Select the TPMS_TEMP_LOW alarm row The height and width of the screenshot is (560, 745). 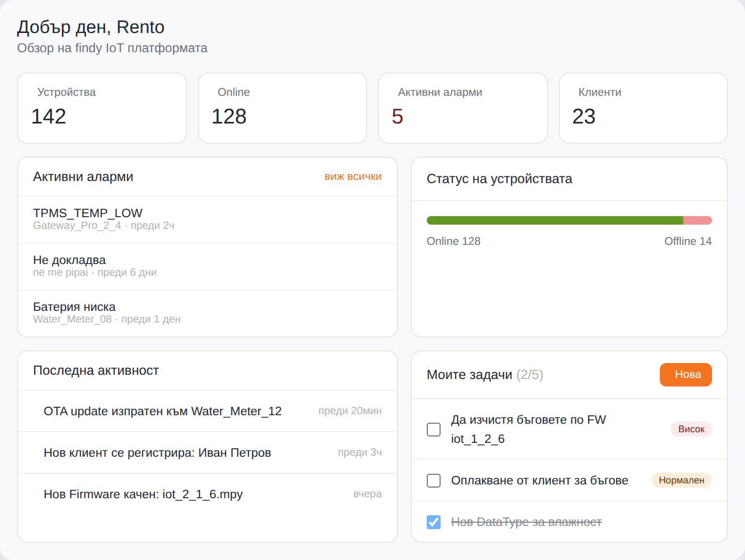click(208, 220)
